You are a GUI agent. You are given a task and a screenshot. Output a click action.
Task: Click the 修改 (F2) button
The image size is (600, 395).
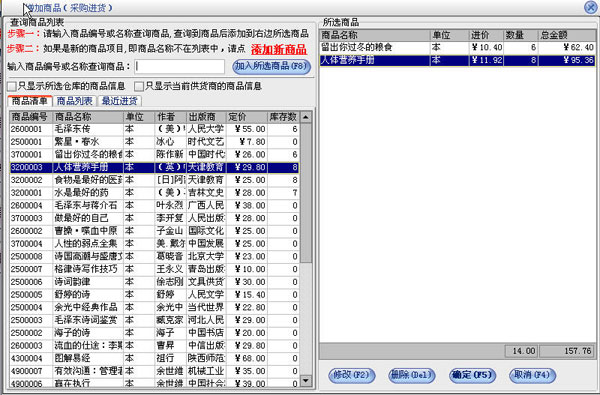(351, 375)
